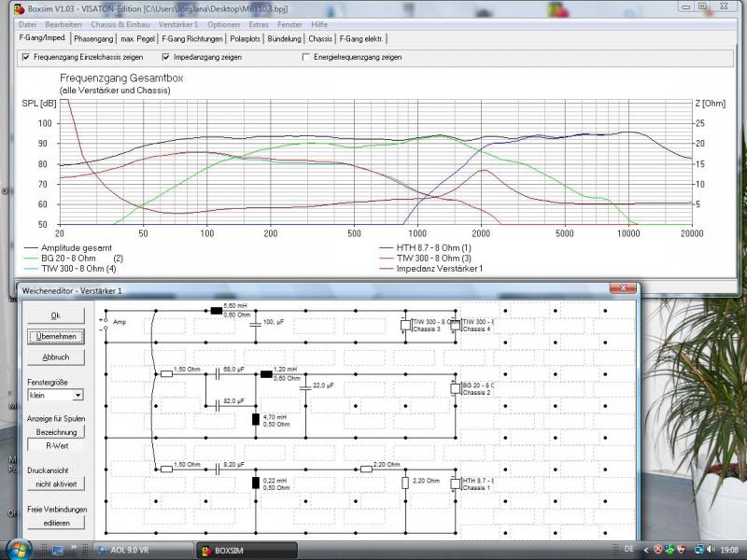Image resolution: width=747 pixels, height=560 pixels.
Task: Select the 100 µF capacitor symbol
Action: [254, 324]
